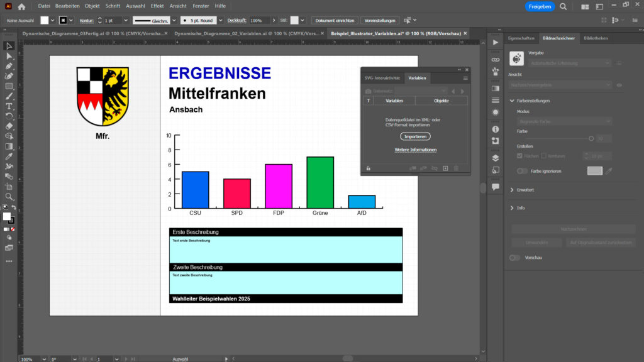The height and width of the screenshot is (362, 644).
Task: Click the Importieren button
Action: coord(415,136)
